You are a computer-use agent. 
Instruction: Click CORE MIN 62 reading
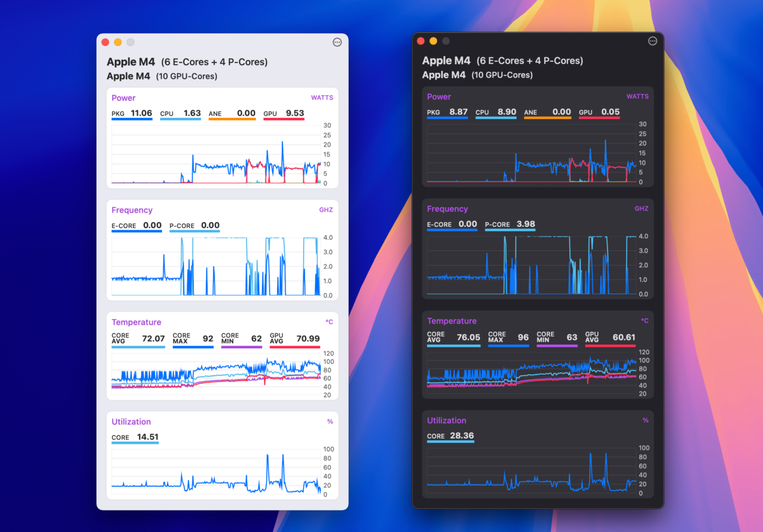click(241, 340)
